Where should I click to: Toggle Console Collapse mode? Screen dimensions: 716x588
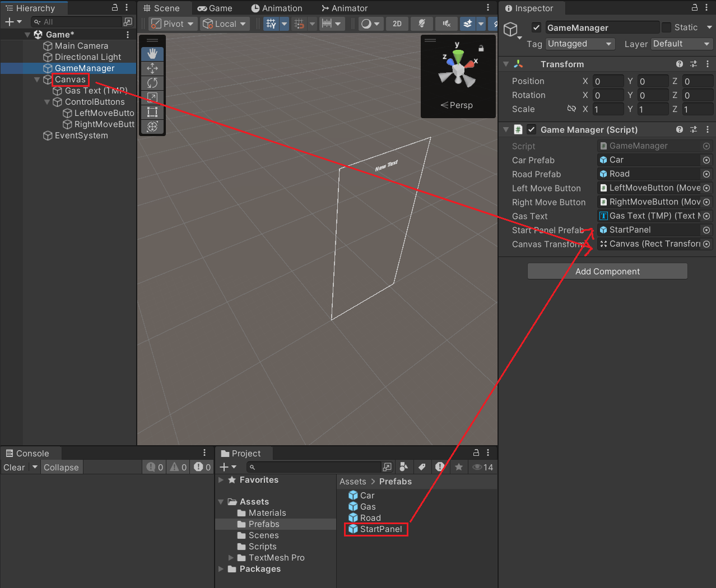pyautogui.click(x=61, y=468)
